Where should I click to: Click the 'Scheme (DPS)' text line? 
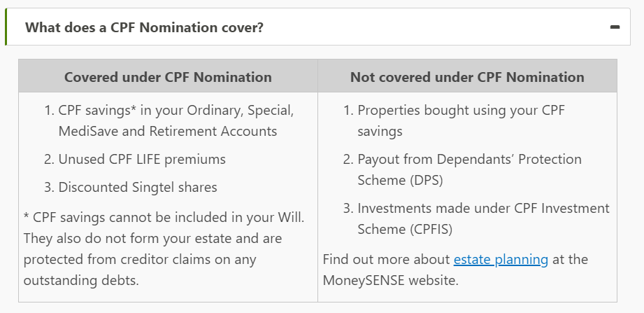click(x=400, y=180)
